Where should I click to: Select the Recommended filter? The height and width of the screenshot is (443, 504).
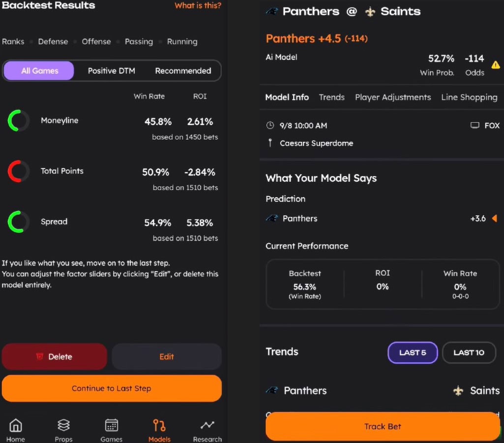point(183,71)
